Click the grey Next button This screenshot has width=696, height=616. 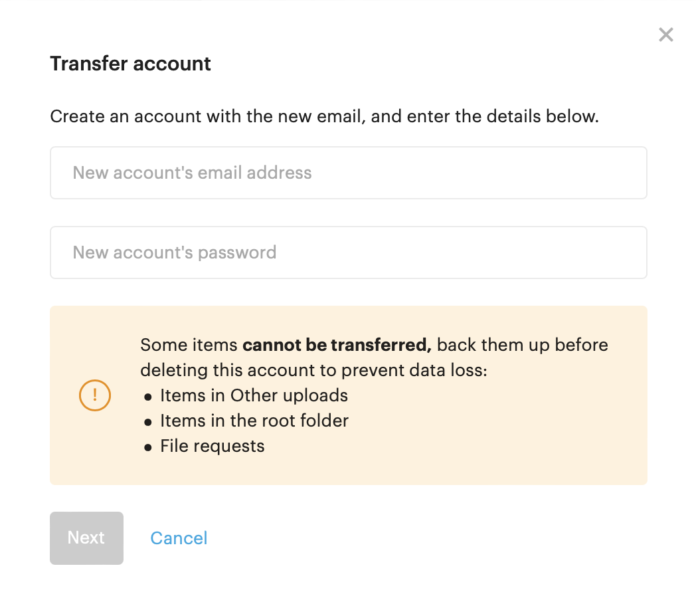click(86, 538)
